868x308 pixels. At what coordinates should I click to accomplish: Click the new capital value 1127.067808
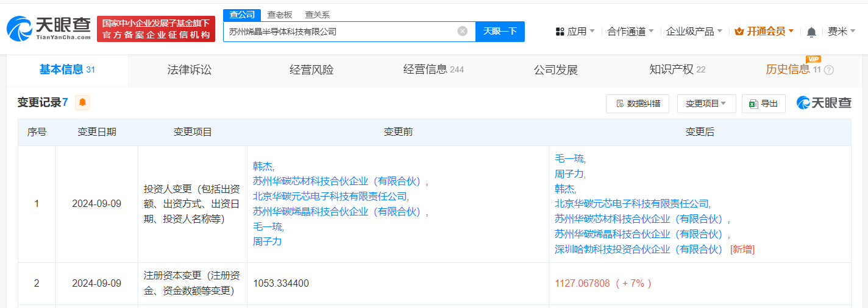[582, 283]
